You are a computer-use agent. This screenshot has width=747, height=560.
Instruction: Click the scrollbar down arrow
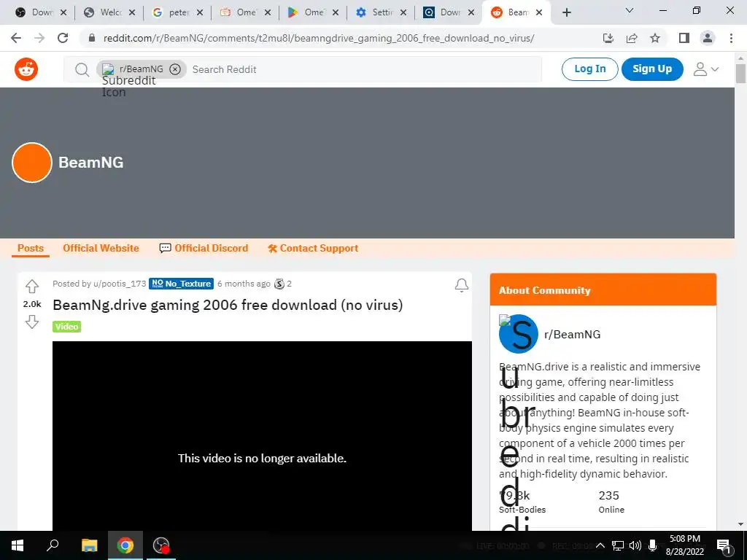[741, 524]
